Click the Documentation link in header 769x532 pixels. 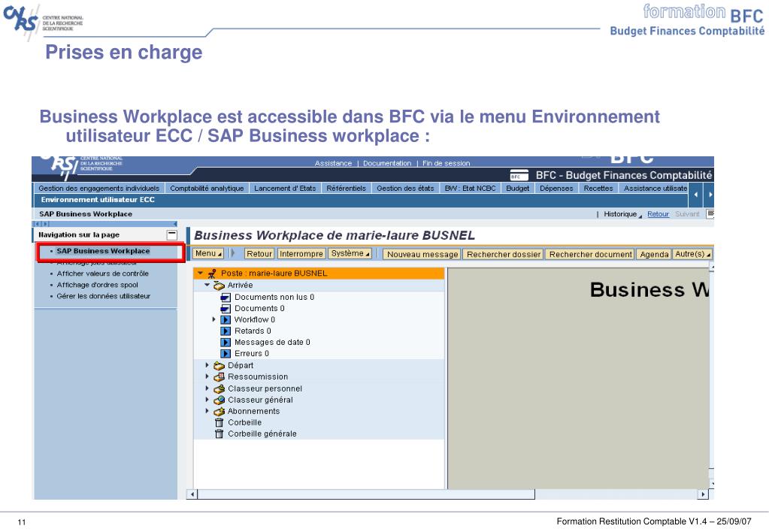pyautogui.click(x=387, y=163)
